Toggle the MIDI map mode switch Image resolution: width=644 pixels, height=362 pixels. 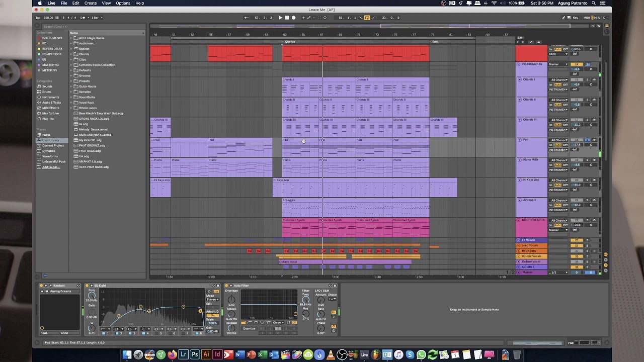[x=586, y=18]
